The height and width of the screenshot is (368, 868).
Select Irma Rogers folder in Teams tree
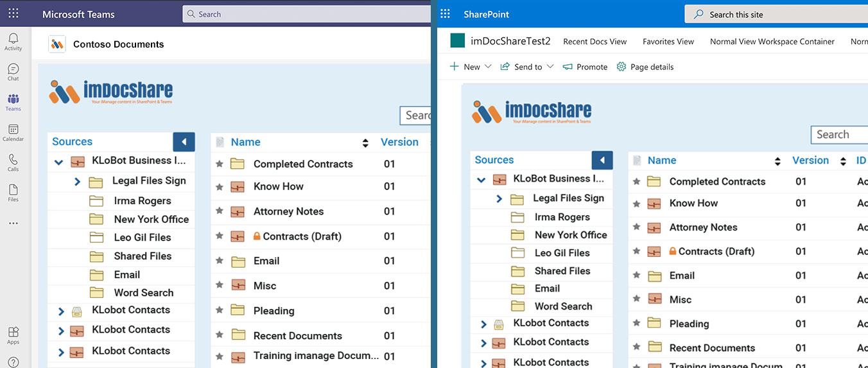pos(143,201)
